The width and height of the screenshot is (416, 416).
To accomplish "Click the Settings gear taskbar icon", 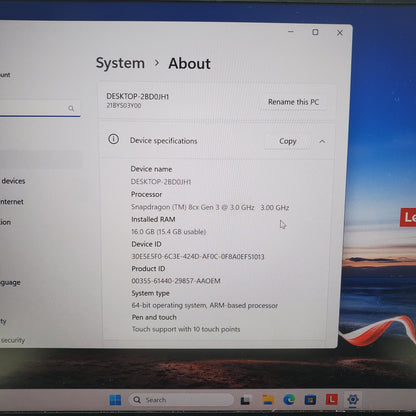I will [x=353, y=399].
